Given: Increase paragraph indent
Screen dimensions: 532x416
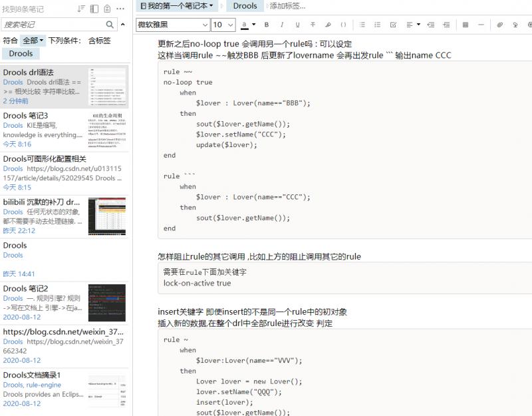Looking at the screenshot, I should pos(446,25).
